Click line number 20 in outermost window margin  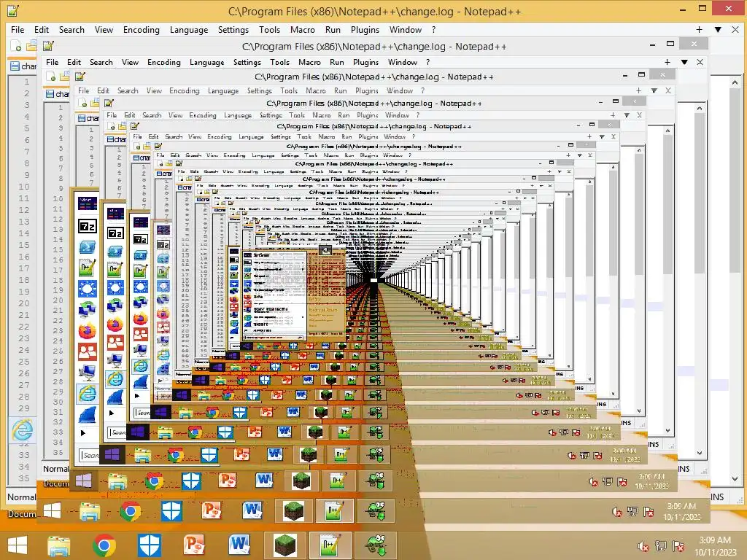pos(24,303)
